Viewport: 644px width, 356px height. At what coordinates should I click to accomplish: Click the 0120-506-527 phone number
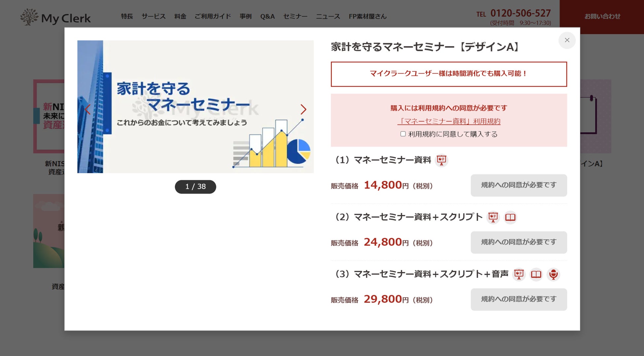click(520, 13)
